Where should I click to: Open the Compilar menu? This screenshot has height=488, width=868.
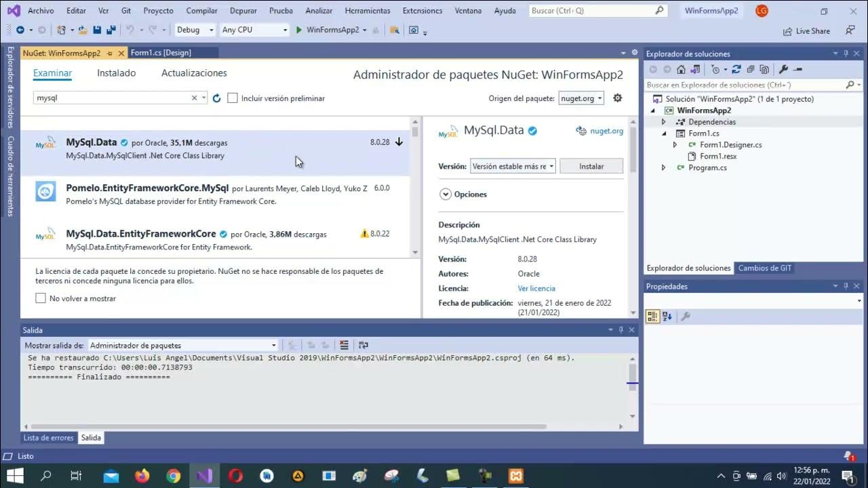pyautogui.click(x=202, y=11)
